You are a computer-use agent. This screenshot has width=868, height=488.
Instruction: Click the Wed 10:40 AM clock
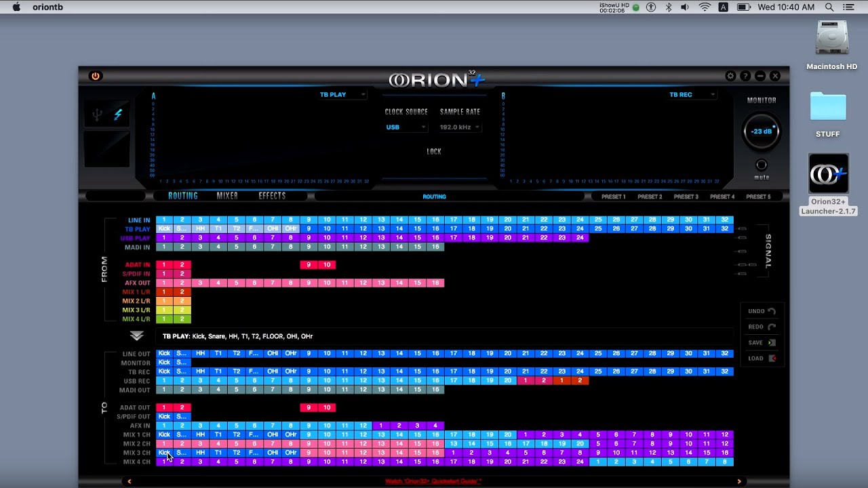786,7
